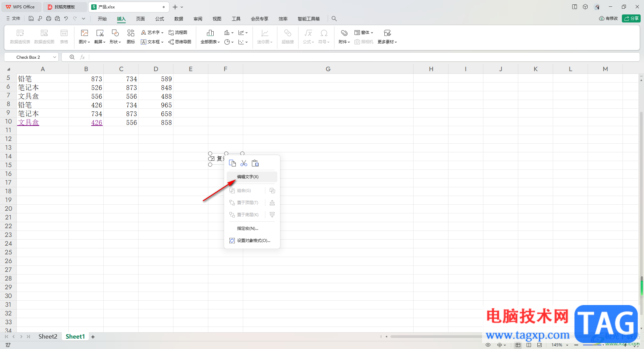Open 更多素材 more materials

click(387, 37)
